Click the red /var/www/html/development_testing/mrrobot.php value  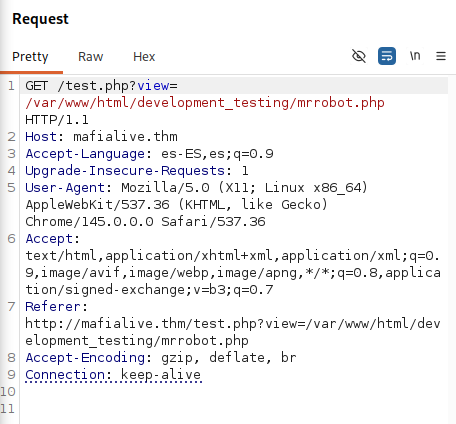(205, 103)
